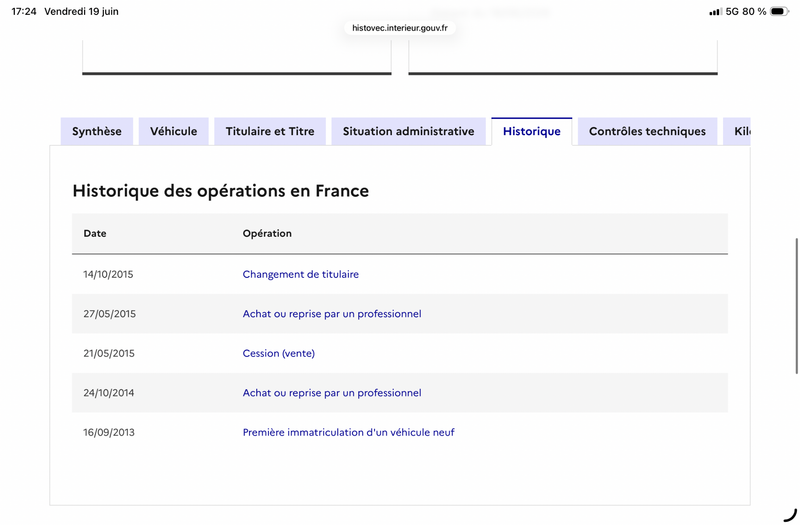800x525 pixels.
Task: Select the Historique tab
Action: pos(532,132)
